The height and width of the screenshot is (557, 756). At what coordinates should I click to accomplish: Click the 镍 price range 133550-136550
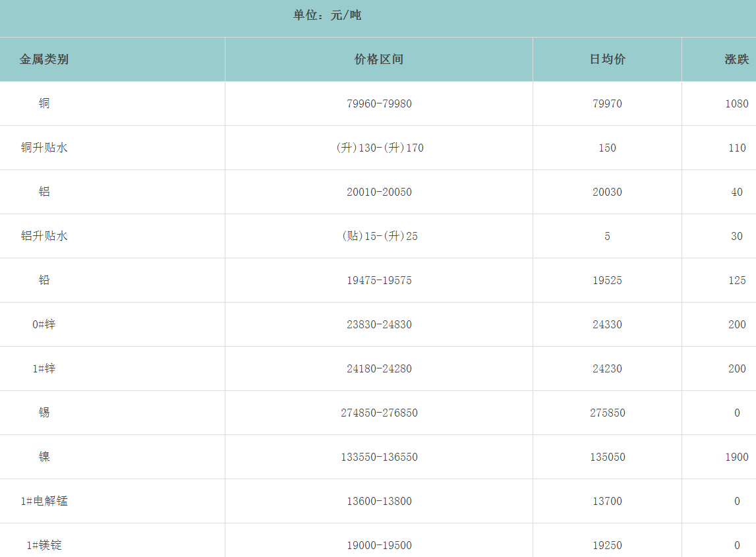[379, 457]
